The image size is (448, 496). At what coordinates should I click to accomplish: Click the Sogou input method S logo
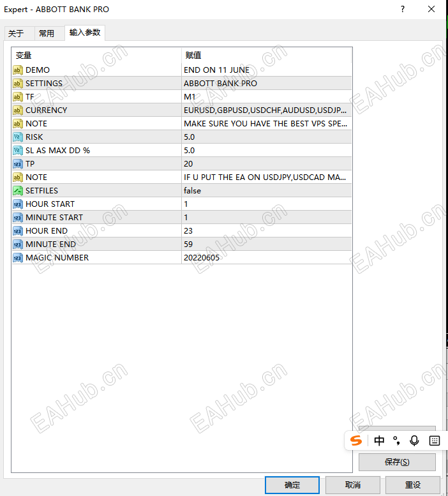click(356, 440)
